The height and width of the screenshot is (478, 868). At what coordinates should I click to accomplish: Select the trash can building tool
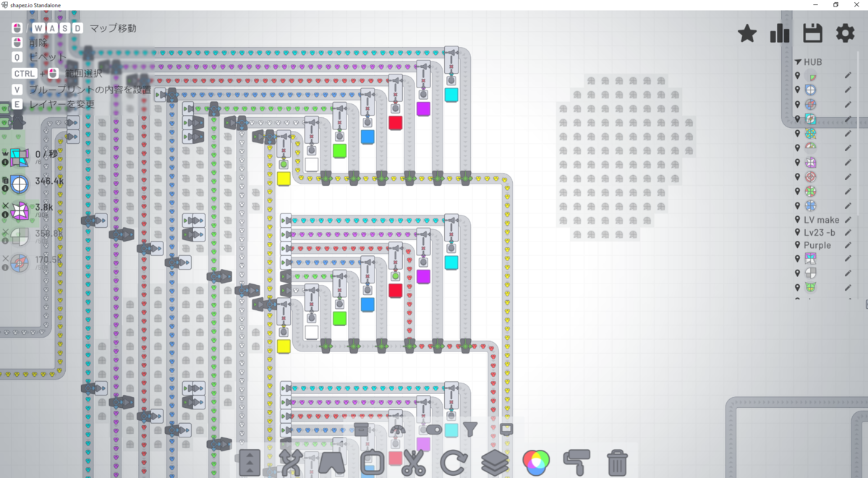point(617,462)
